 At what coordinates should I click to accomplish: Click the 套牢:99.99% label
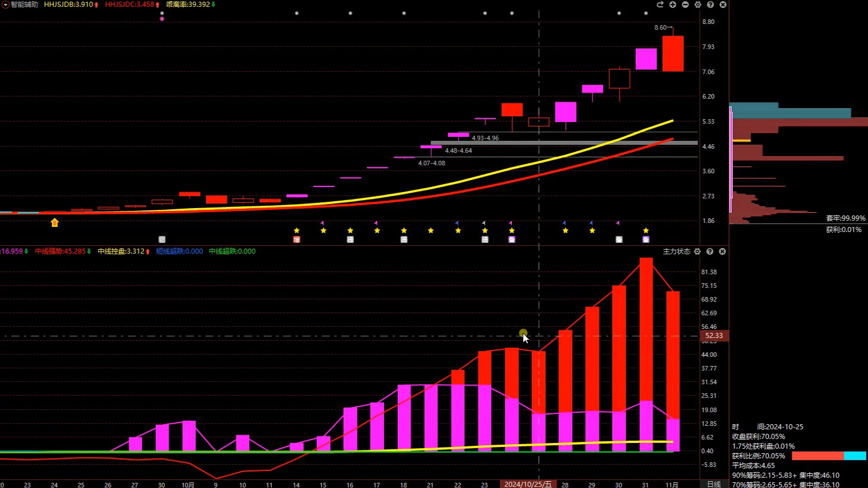pos(846,218)
